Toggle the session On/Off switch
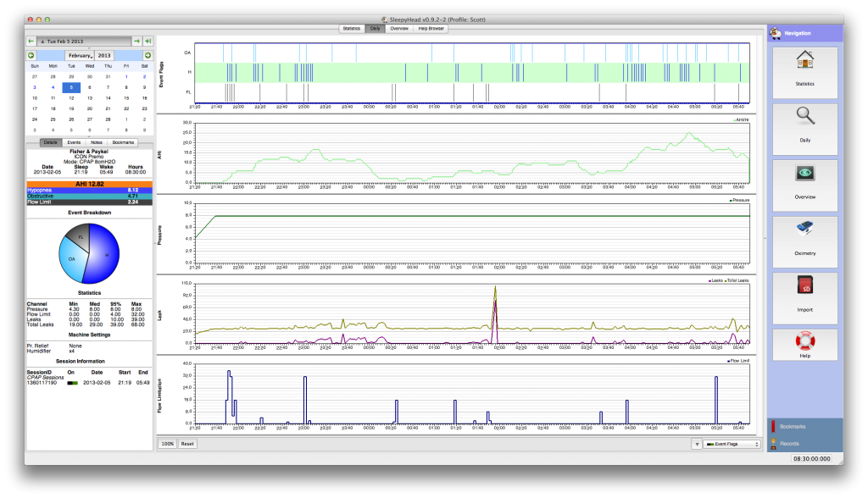868x498 pixels. [x=74, y=383]
